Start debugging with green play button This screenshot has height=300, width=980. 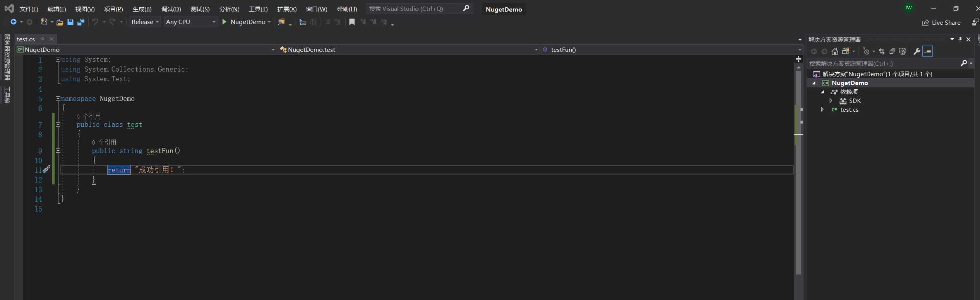click(224, 22)
